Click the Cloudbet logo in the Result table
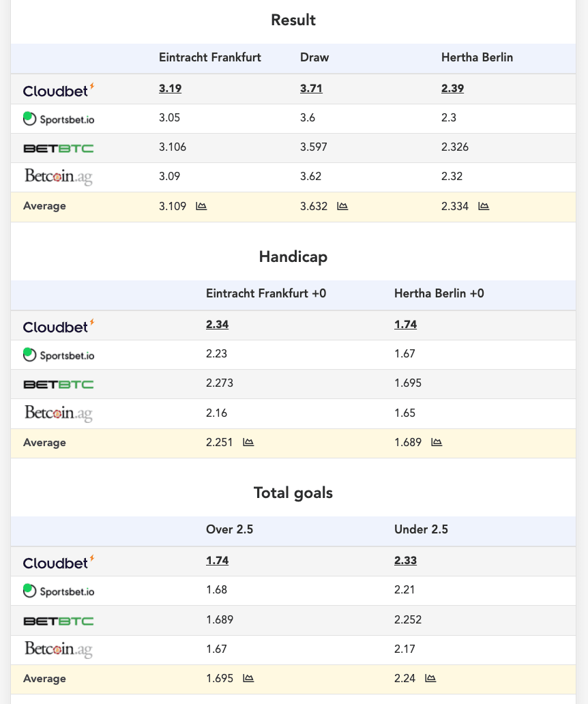Viewport: 588px width, 704px height. (59, 90)
